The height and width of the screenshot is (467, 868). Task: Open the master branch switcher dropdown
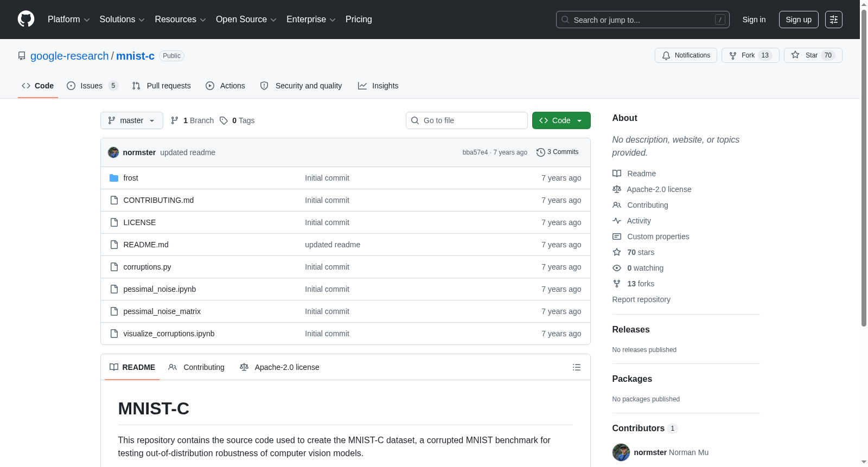(x=132, y=120)
